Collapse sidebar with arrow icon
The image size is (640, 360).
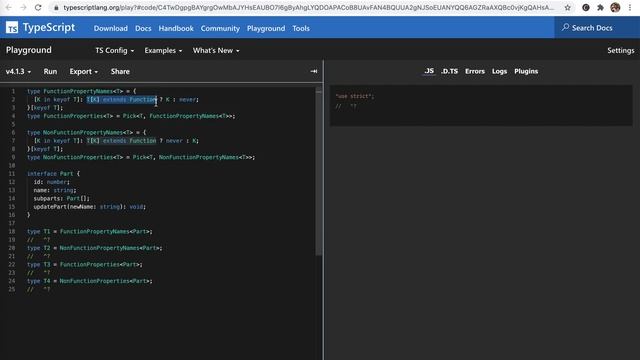click(x=313, y=71)
